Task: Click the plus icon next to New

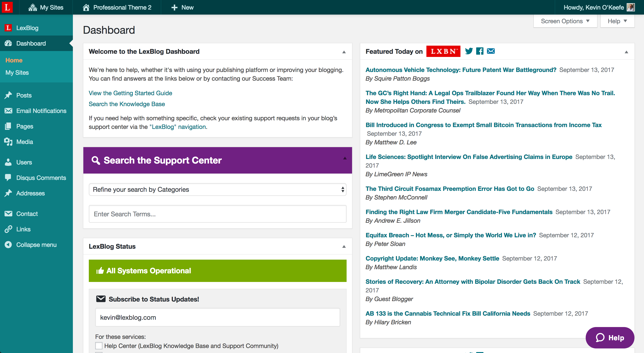Action: point(174,8)
